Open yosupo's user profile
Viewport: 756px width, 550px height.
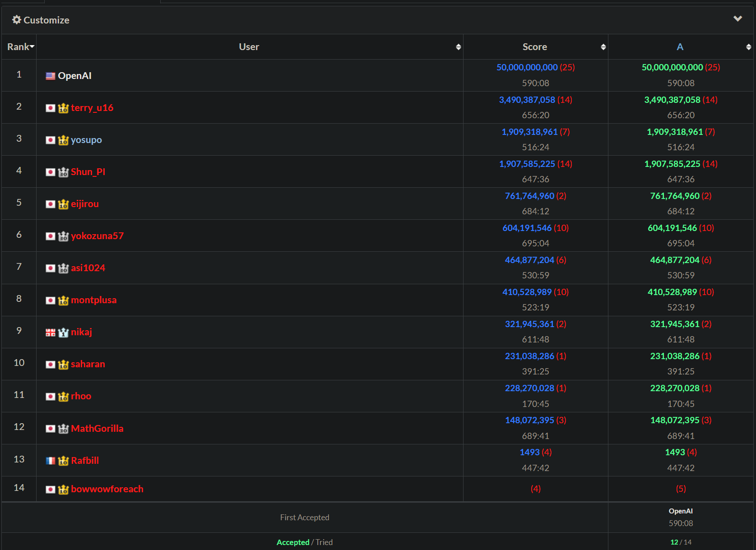tap(86, 140)
